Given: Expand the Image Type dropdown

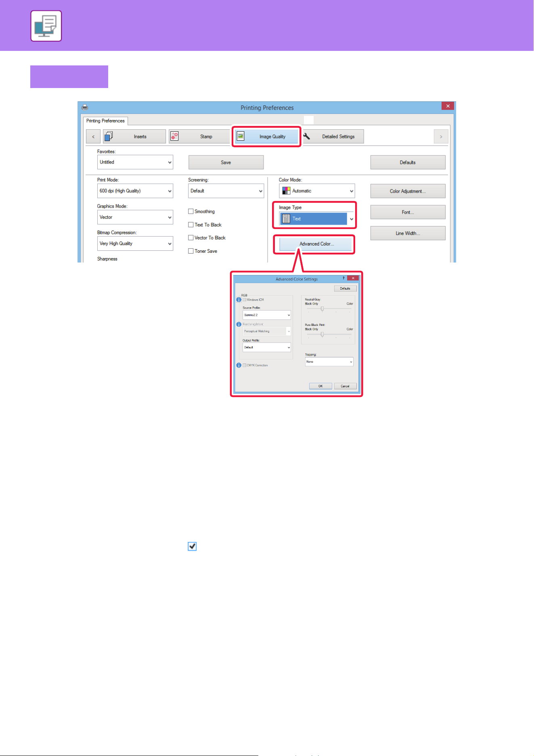Looking at the screenshot, I should pyautogui.click(x=317, y=219).
